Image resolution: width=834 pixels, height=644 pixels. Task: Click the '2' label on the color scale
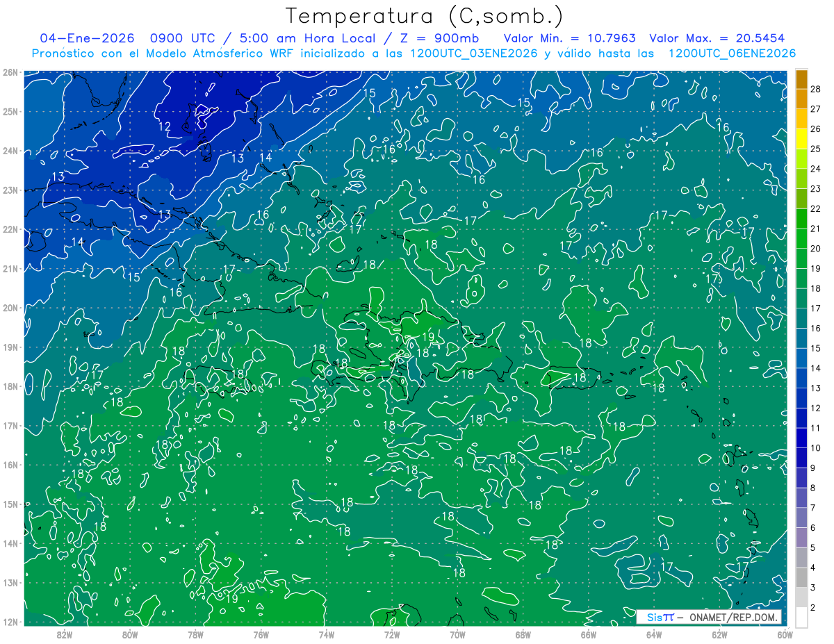coord(813,607)
